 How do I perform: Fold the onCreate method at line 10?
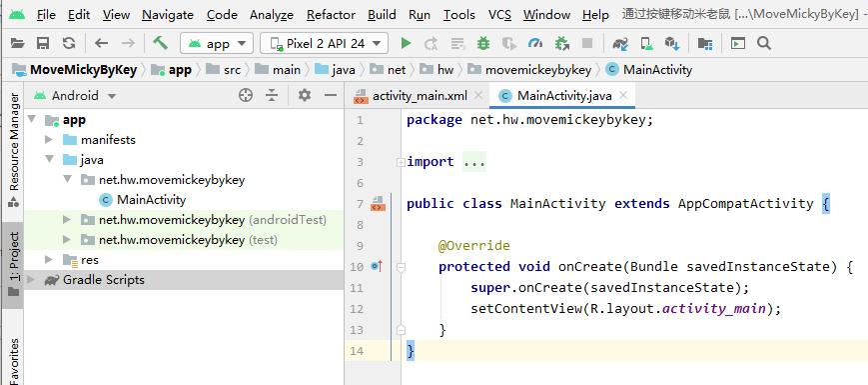click(x=401, y=267)
